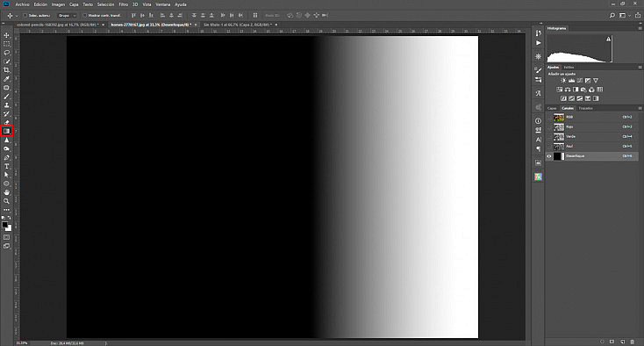Viewport: 644px width, 346px height.
Task: Show the Azul channel visibility box
Action: (x=549, y=147)
